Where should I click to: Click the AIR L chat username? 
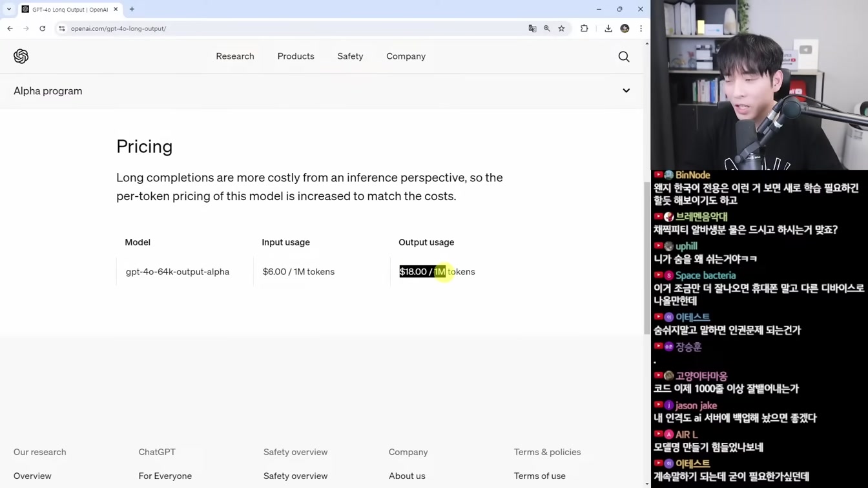click(x=687, y=434)
